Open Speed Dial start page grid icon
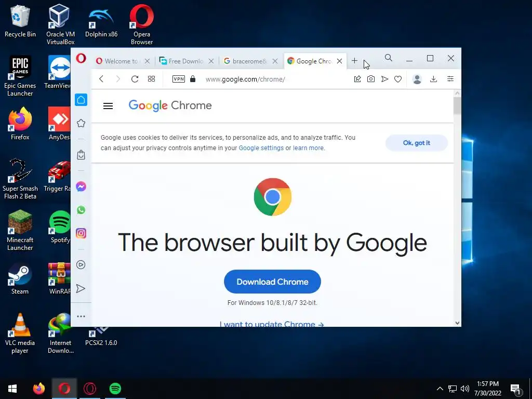Viewport: 532px width, 399px height. click(151, 79)
